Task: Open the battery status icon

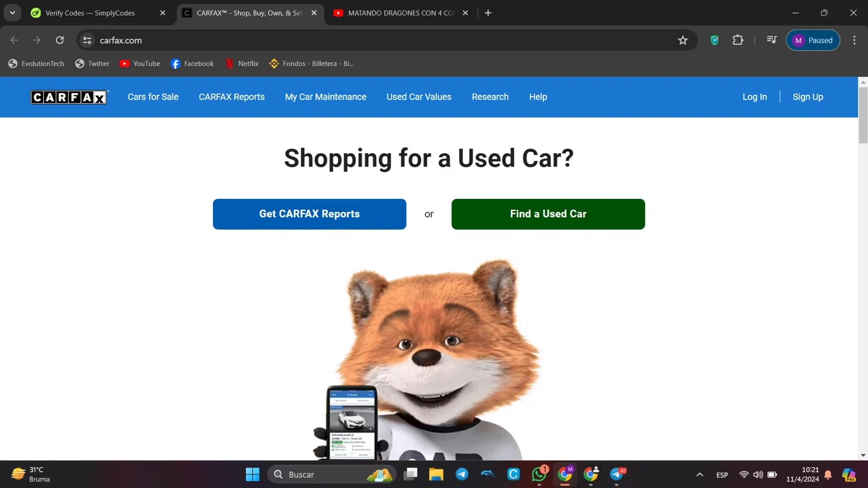Action: (772, 475)
